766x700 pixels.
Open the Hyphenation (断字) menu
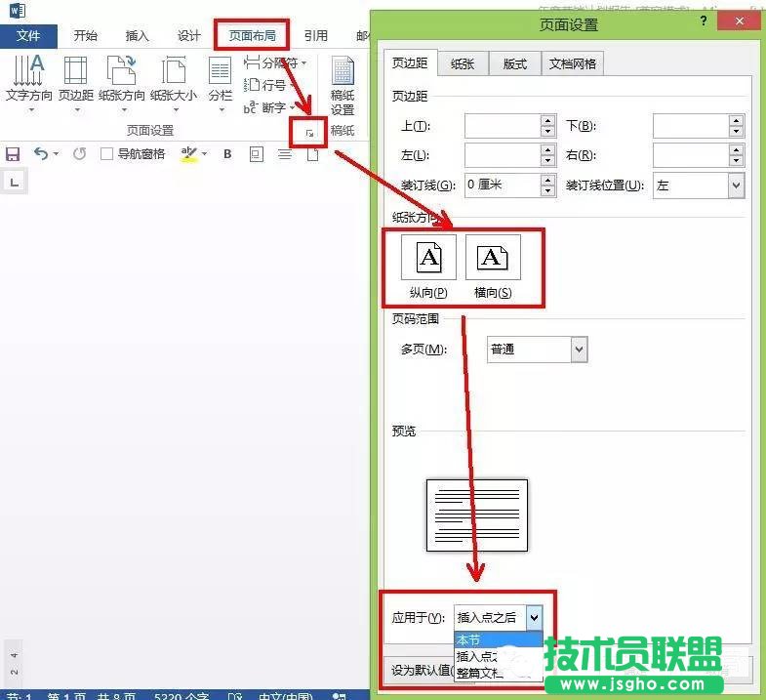click(269, 107)
